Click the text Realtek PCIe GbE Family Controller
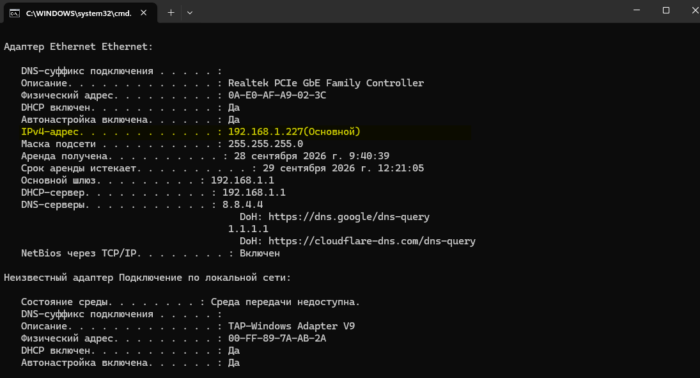Screen dimensions: 700x378 pos(326,83)
